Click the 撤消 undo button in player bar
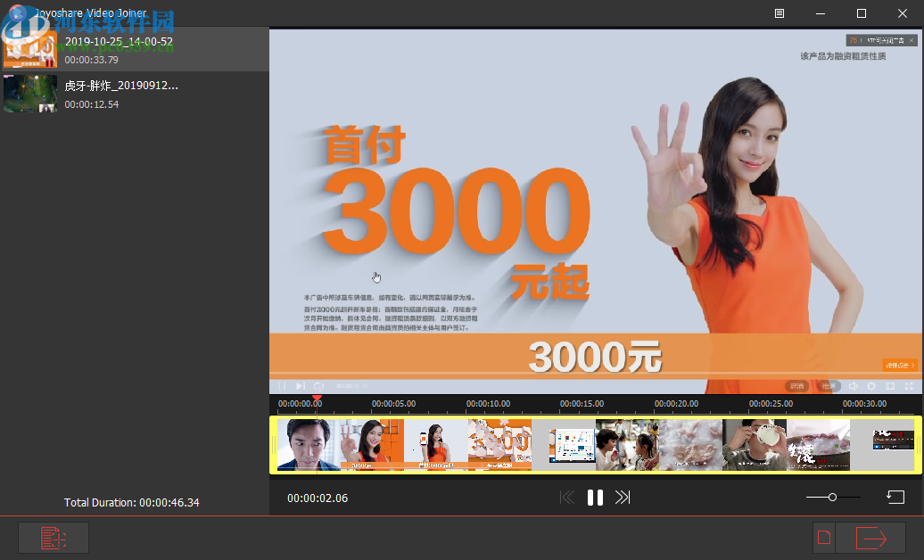This screenshot has width=924, height=560. coord(796,386)
